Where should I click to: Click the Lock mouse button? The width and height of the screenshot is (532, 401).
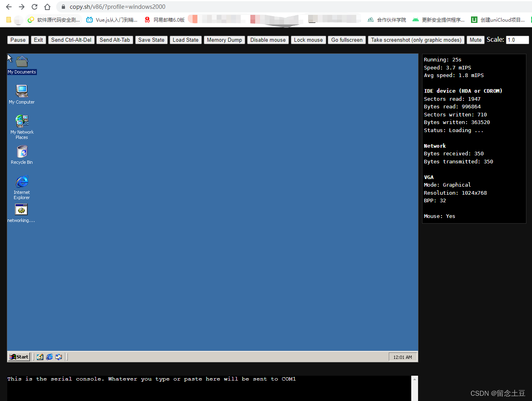(x=308, y=40)
